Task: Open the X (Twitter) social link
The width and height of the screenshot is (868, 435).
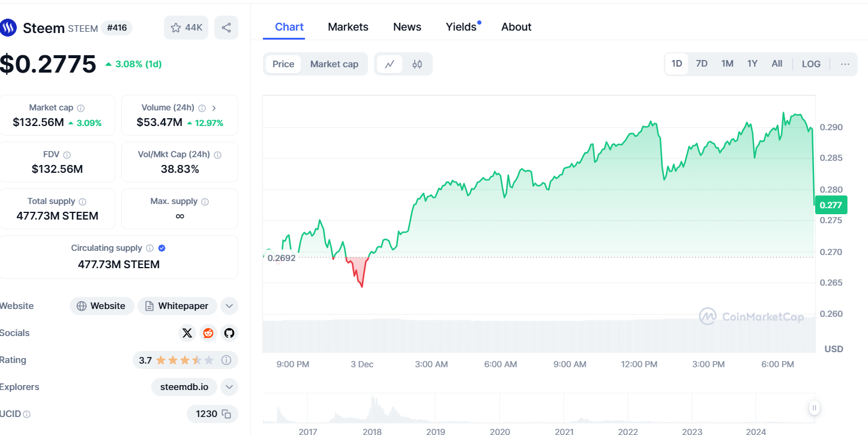Action: tap(187, 333)
